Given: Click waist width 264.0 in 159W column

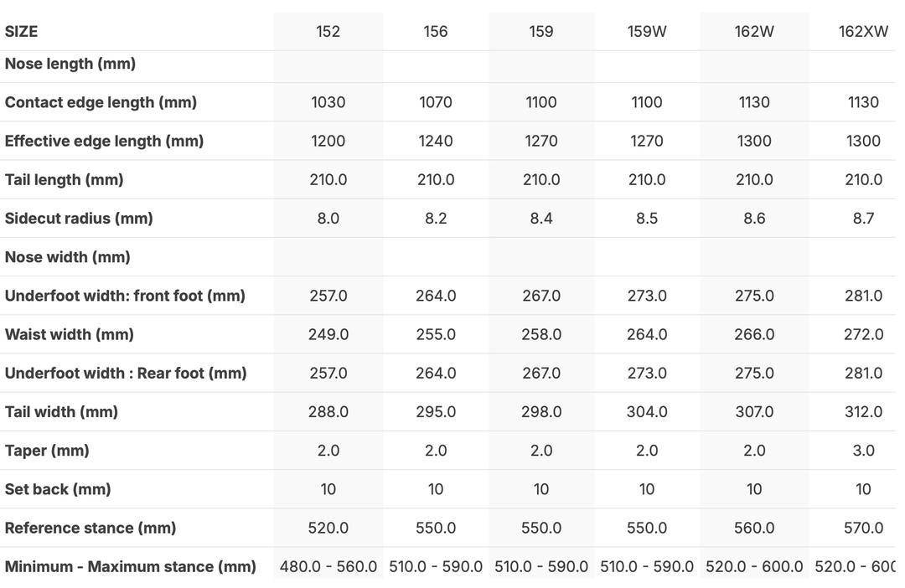Looking at the screenshot, I should click(647, 334).
